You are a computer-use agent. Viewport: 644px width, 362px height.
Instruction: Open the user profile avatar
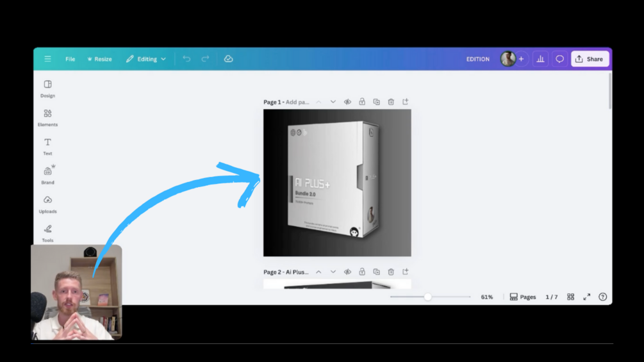click(508, 59)
